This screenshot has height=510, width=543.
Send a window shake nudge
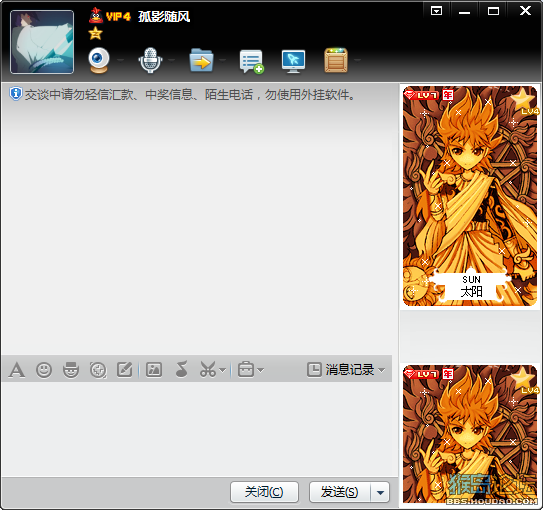98,370
